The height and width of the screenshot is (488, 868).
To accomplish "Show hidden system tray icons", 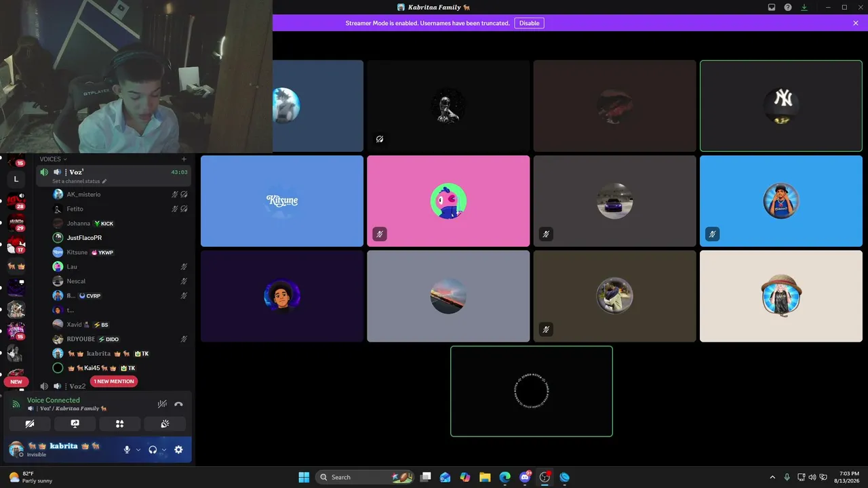I will [772, 477].
